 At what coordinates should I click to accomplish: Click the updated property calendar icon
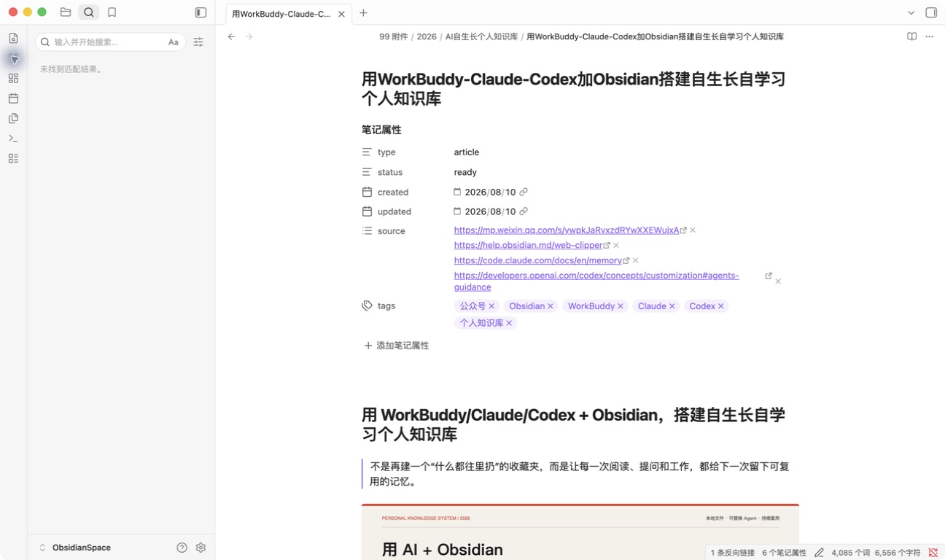click(367, 211)
